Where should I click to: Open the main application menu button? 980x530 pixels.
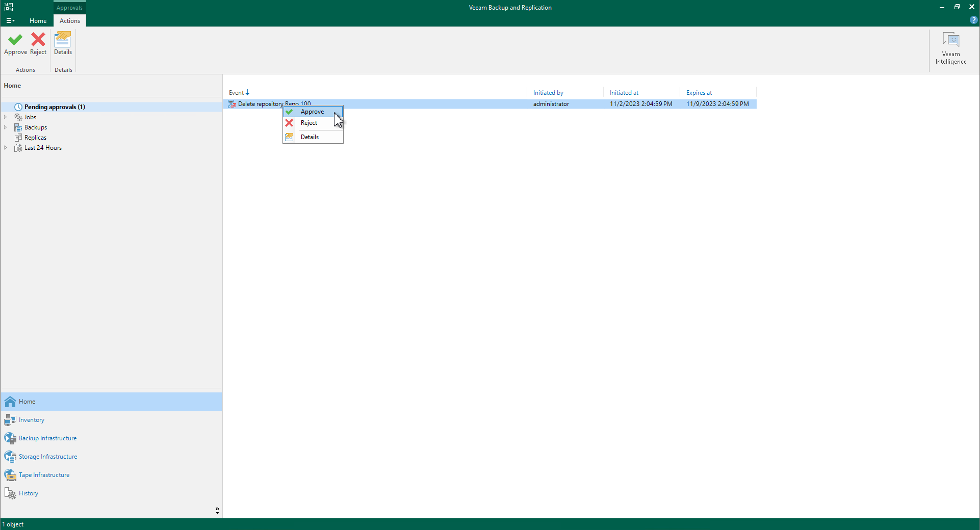tap(10, 21)
